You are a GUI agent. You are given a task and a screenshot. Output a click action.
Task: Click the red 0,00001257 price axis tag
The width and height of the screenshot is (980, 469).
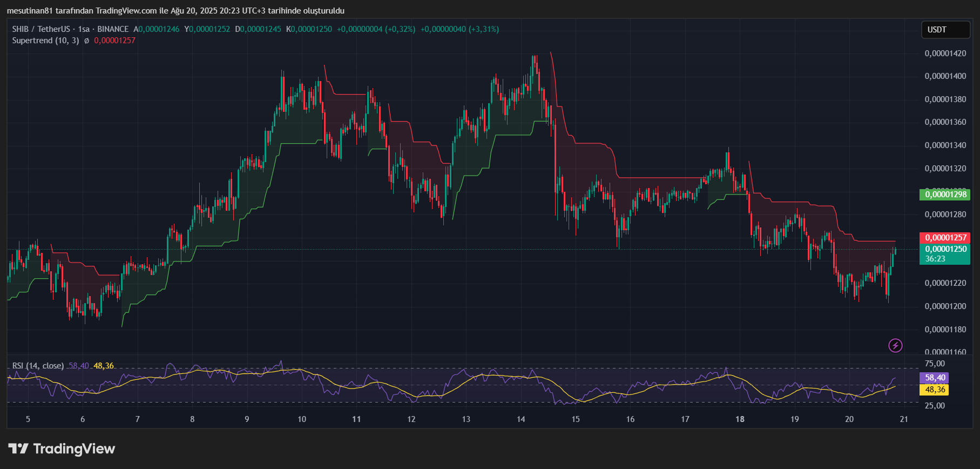tap(945, 238)
